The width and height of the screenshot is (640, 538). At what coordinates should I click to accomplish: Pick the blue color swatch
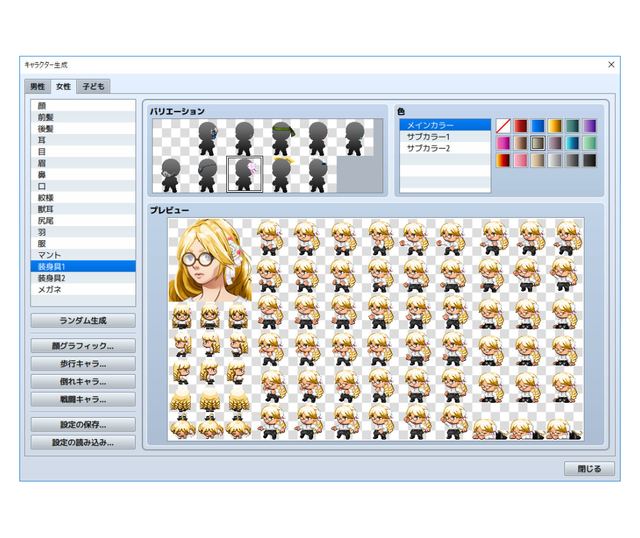(538, 126)
